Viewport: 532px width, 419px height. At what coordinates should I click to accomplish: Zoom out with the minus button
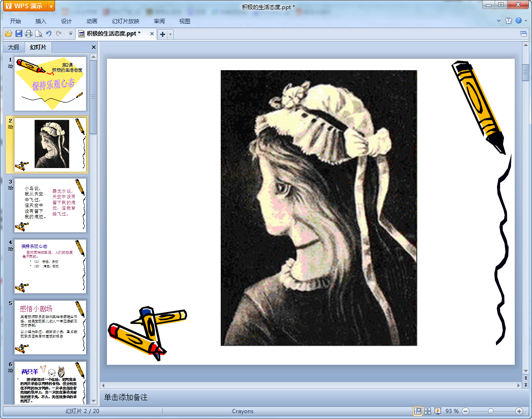coord(466,411)
